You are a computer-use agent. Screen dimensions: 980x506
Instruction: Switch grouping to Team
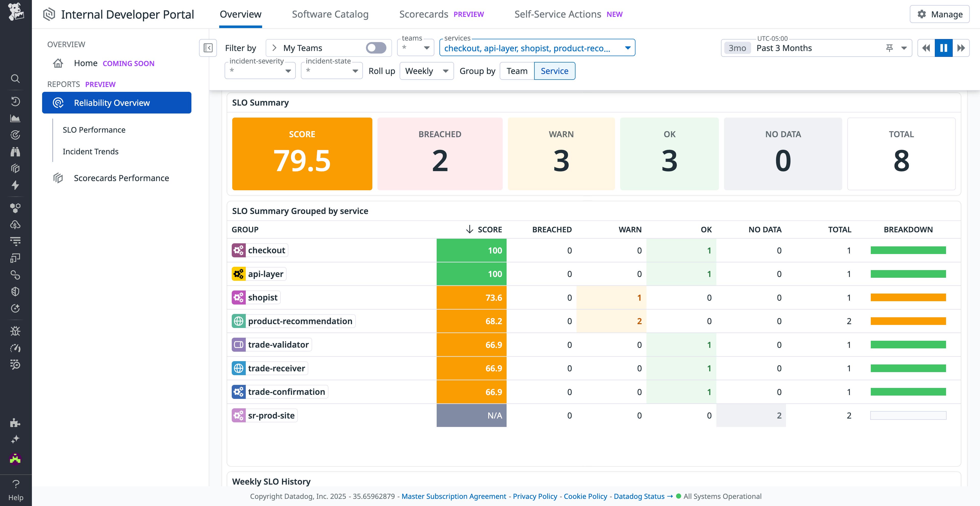pyautogui.click(x=516, y=71)
